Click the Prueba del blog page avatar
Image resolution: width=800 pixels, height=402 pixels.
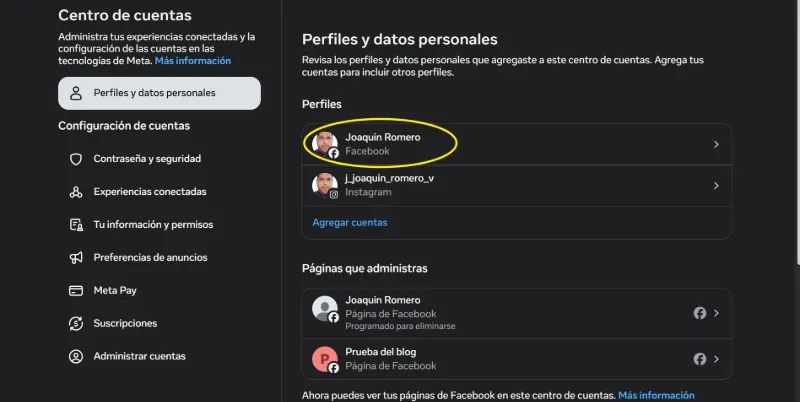coord(325,359)
